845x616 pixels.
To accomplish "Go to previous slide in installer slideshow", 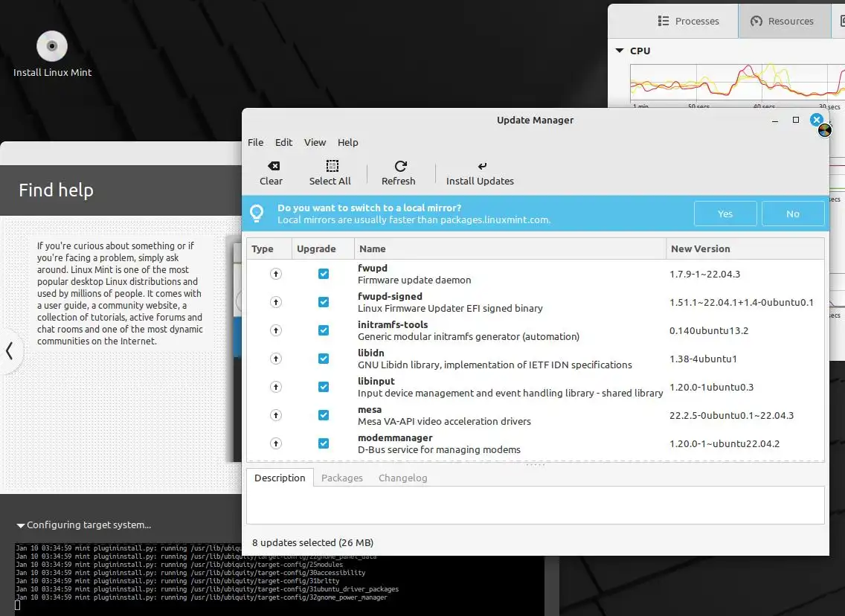I will point(9,351).
